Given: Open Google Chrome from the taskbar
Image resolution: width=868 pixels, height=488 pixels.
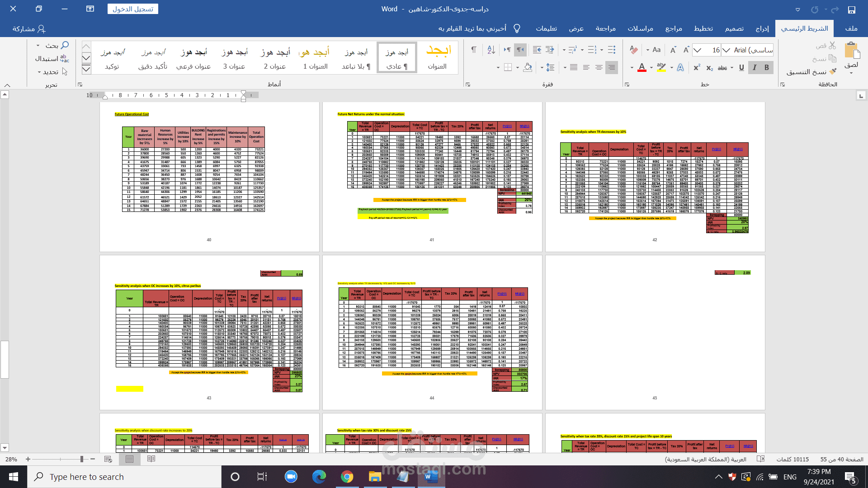Looking at the screenshot, I should coord(347,477).
